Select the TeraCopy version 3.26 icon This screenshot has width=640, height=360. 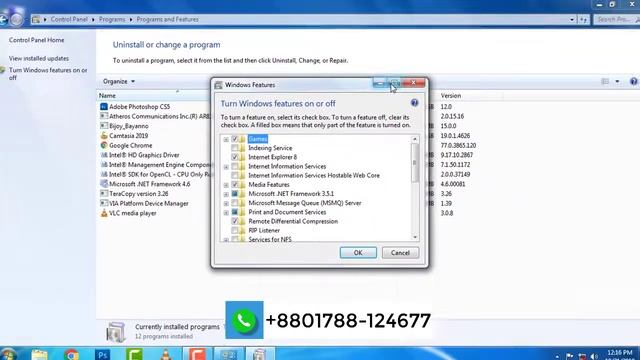(x=104, y=193)
